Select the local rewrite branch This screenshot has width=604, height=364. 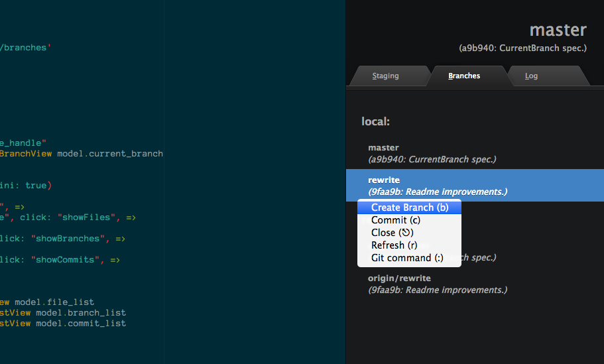(x=475, y=185)
